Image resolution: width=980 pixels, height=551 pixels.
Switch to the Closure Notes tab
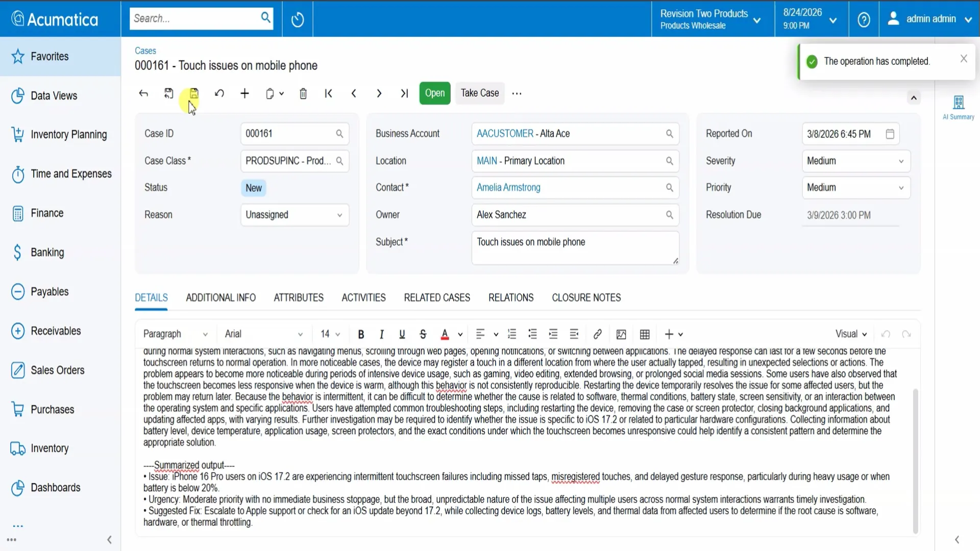click(x=586, y=297)
